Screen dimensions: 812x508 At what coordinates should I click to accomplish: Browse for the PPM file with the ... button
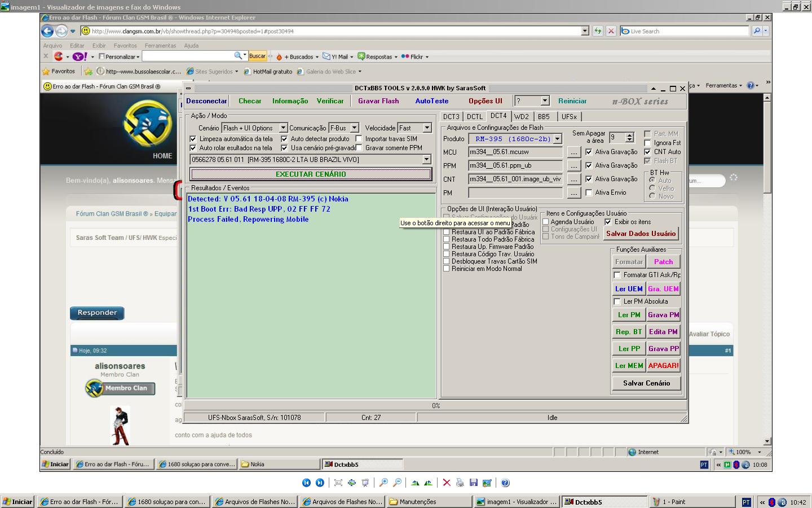coord(573,165)
